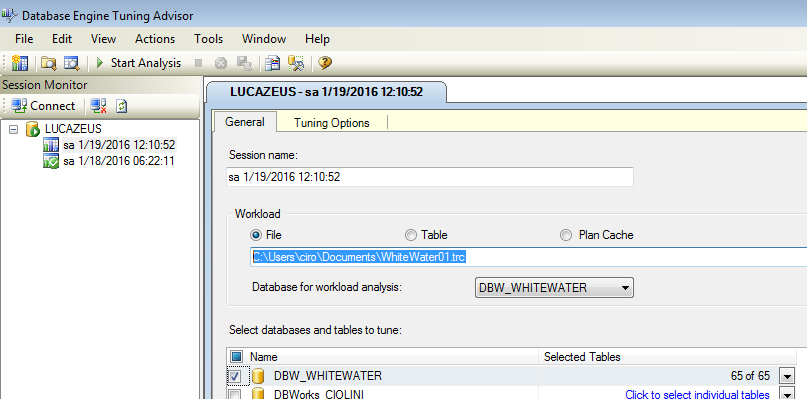Uncheck the DBW_WHITEWATER database checkbox
Viewport: 807px width, 399px height.
pos(235,376)
